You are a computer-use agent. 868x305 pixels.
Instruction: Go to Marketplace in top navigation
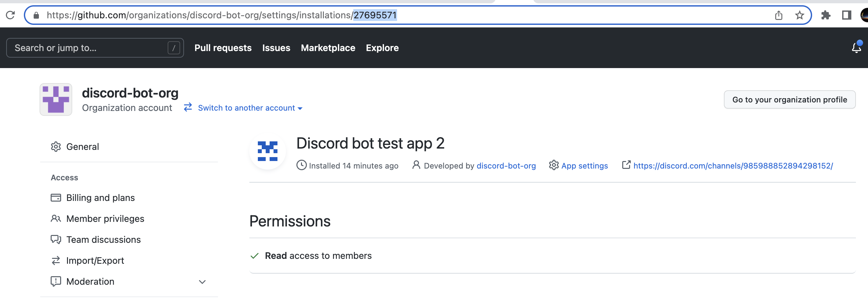(x=328, y=48)
